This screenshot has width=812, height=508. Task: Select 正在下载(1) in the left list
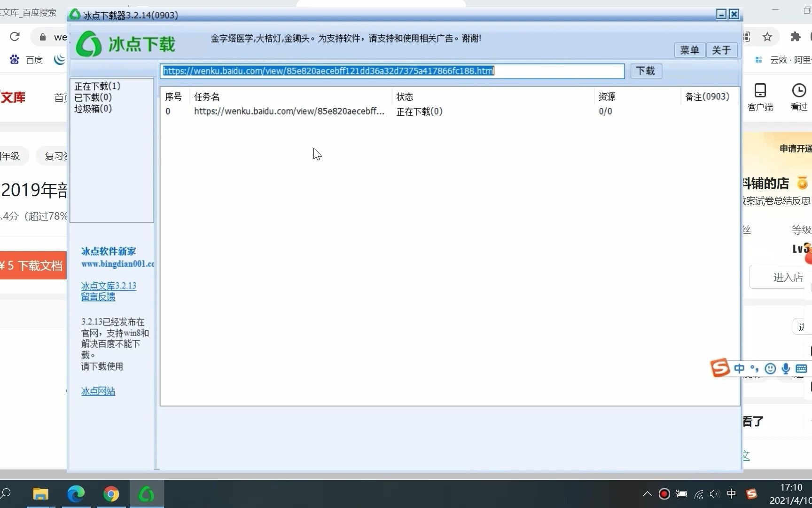tap(97, 86)
